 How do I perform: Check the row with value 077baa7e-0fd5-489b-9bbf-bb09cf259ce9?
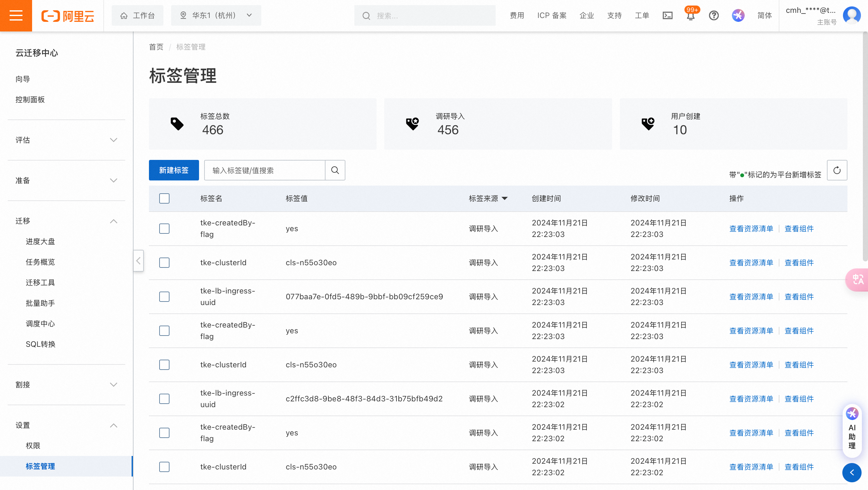coord(164,297)
